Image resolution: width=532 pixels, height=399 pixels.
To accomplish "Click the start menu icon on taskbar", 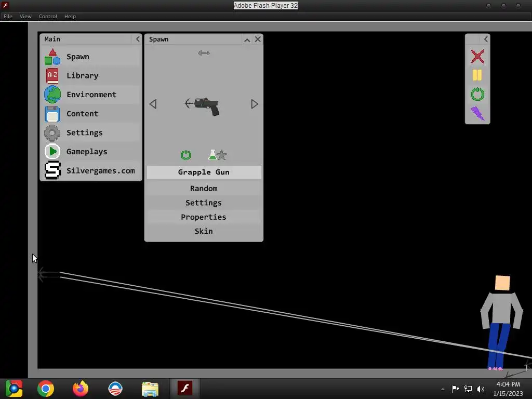I will coord(14,389).
